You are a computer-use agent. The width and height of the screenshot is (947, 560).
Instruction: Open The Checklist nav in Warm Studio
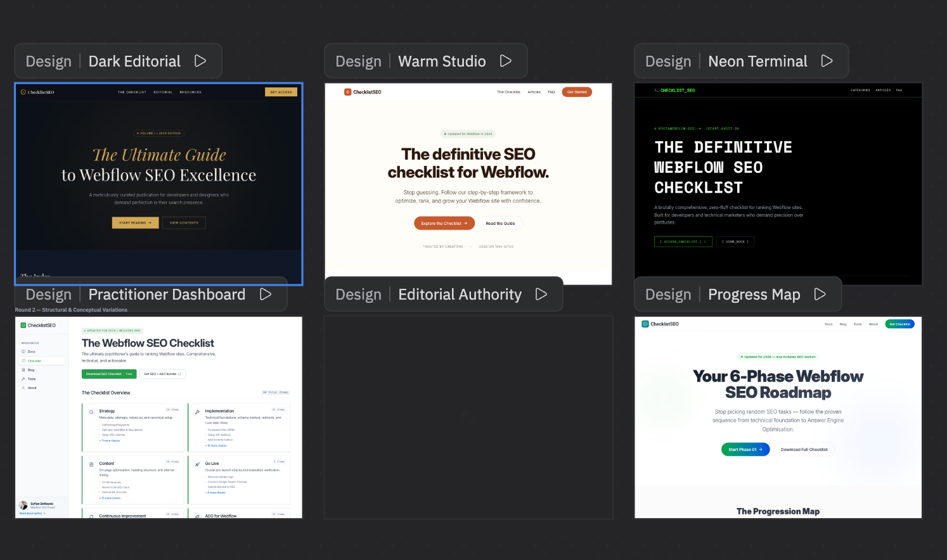coord(508,92)
